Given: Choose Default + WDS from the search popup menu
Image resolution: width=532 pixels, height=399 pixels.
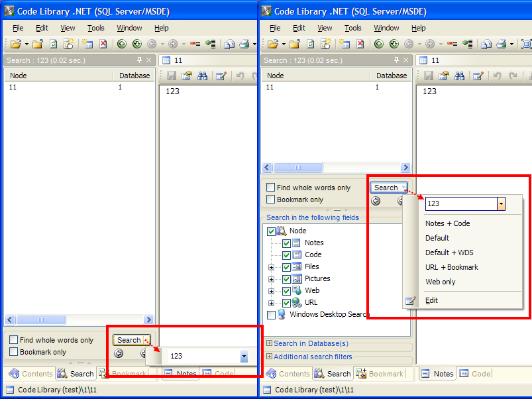Looking at the screenshot, I should coord(449,253).
